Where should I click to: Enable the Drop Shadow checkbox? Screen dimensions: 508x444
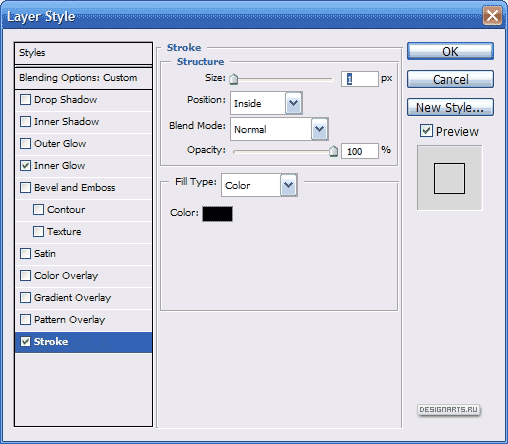tap(25, 99)
